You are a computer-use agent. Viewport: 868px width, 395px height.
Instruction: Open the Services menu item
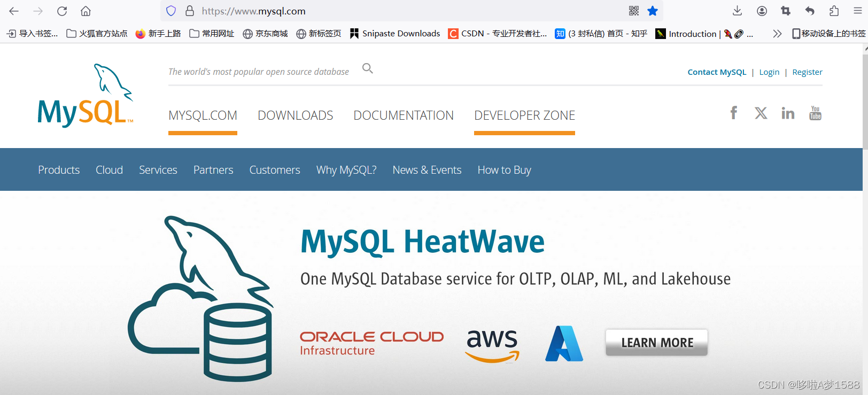click(x=158, y=170)
